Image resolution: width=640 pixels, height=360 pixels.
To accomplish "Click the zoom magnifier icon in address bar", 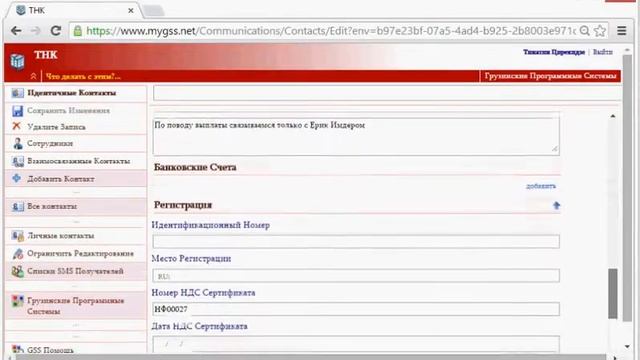I will [584, 31].
